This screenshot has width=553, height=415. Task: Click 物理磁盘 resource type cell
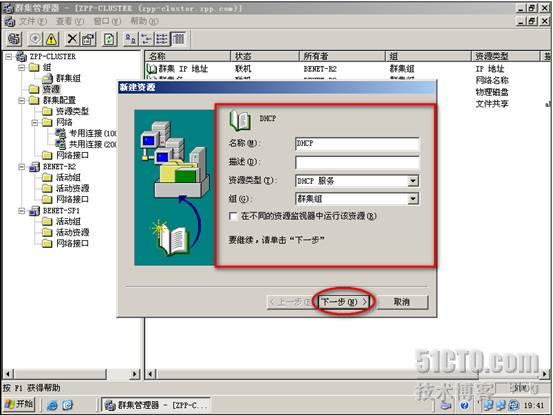click(x=492, y=92)
